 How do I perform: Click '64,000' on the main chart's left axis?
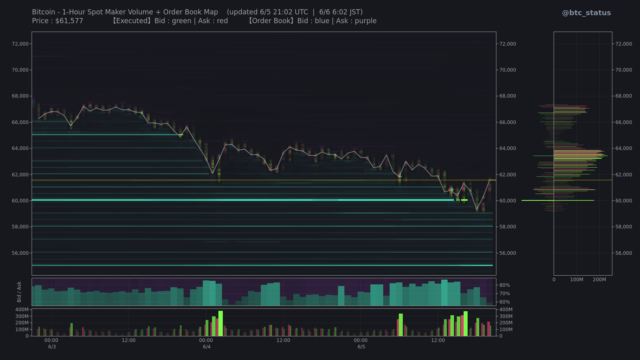20,148
